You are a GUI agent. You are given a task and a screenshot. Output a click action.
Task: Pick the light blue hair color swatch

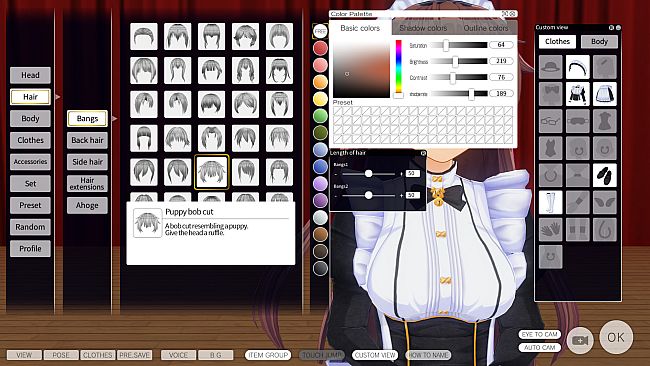[320, 150]
